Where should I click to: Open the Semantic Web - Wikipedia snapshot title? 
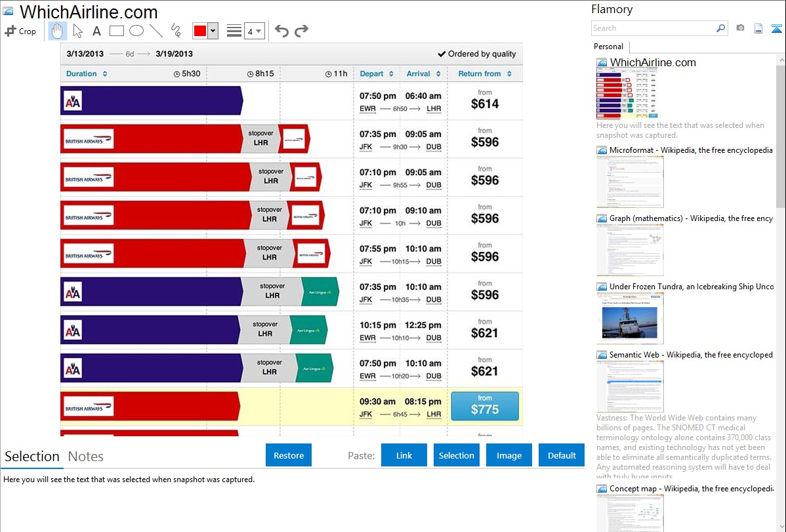[x=691, y=355]
